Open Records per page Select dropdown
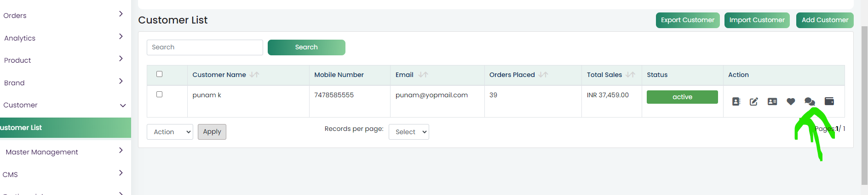Viewport: 868px width, 195px height. 409,132
